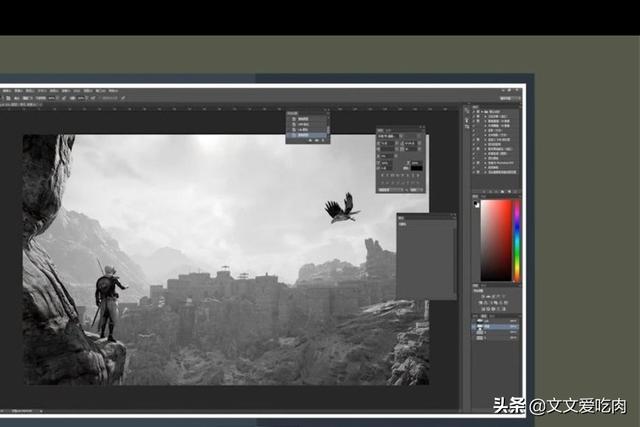This screenshot has height=427, width=640.
Task: Delete current state in History panel
Action: pos(323,140)
